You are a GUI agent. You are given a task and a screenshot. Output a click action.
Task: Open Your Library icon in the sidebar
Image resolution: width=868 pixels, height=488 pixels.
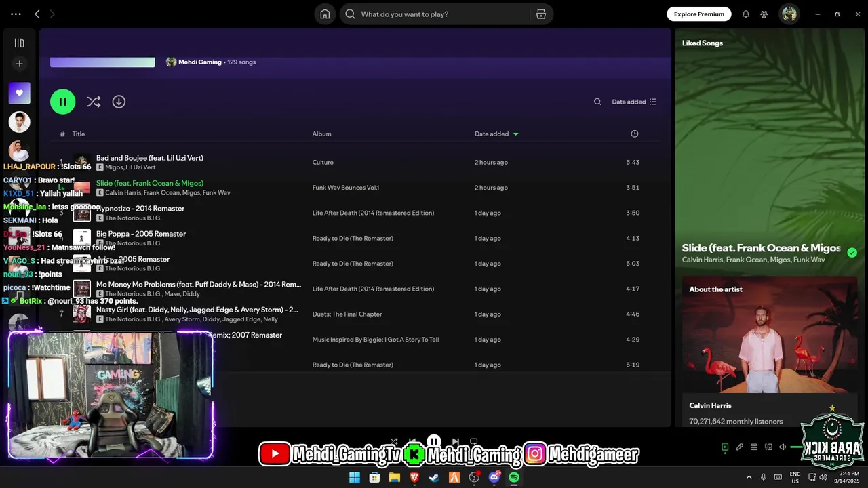coord(19,43)
